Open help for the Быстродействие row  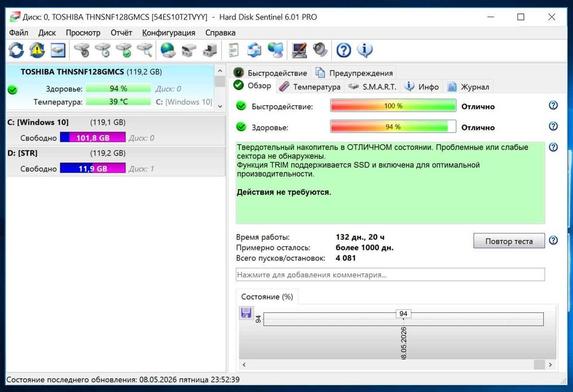554,105
